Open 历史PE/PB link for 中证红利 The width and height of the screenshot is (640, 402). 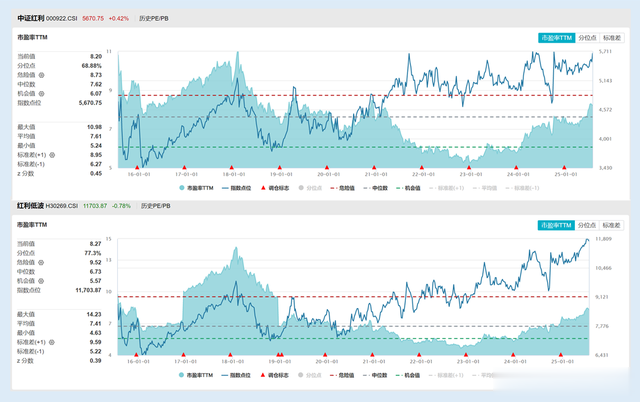[x=153, y=18]
